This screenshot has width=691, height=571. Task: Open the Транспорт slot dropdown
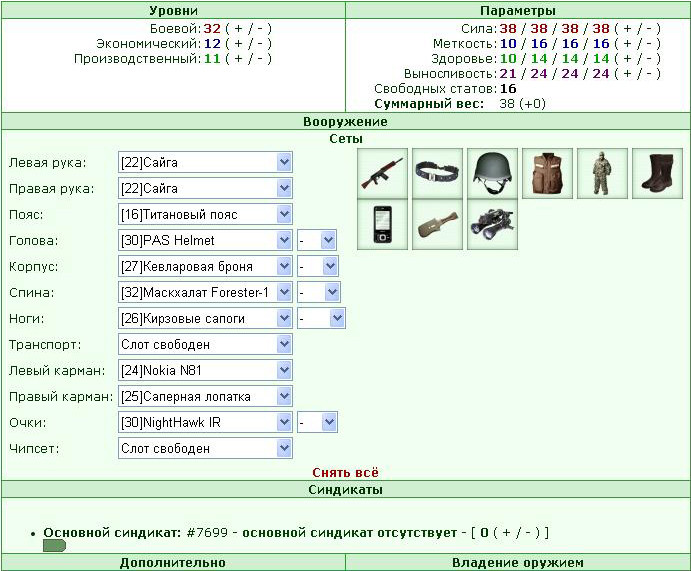tap(205, 345)
